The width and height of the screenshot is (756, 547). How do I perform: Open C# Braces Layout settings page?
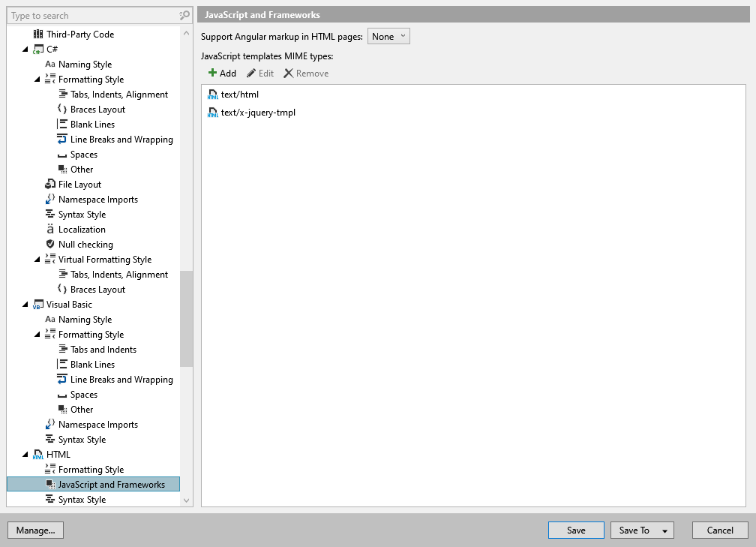click(97, 110)
